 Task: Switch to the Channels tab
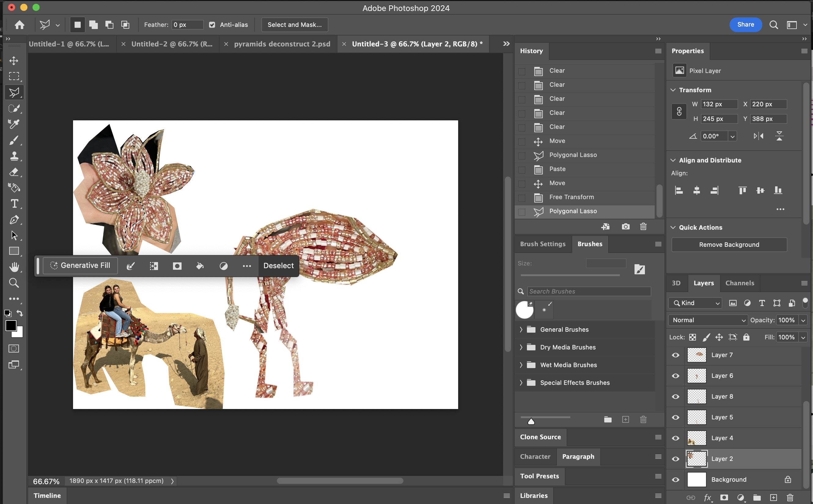coord(739,283)
